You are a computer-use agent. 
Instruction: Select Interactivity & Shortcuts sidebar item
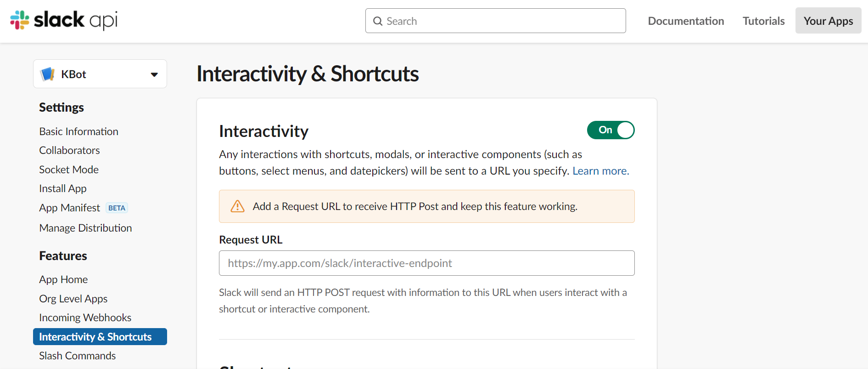[100, 337]
